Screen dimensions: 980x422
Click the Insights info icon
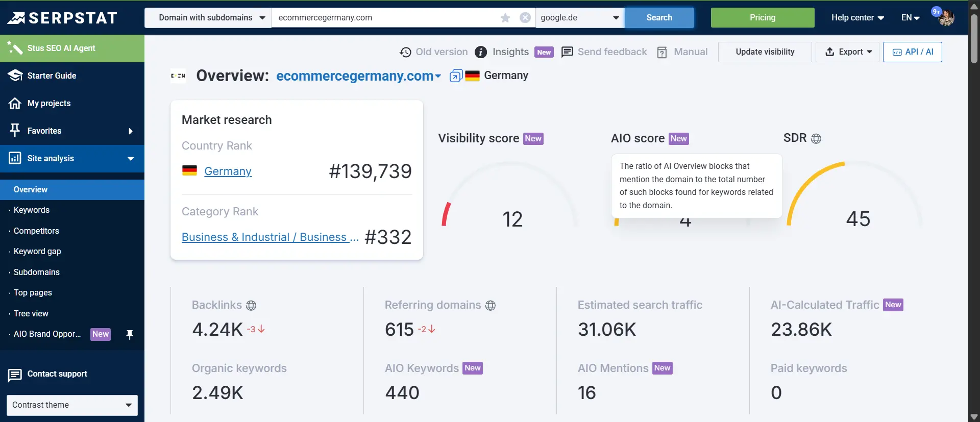[x=481, y=52]
